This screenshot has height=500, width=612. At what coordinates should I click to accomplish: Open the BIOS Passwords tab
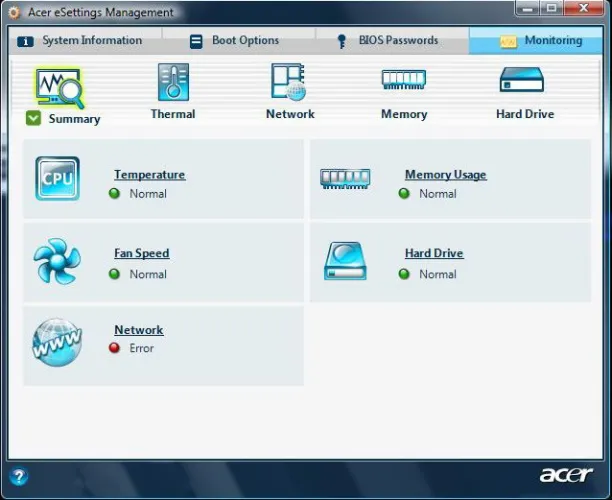click(392, 41)
